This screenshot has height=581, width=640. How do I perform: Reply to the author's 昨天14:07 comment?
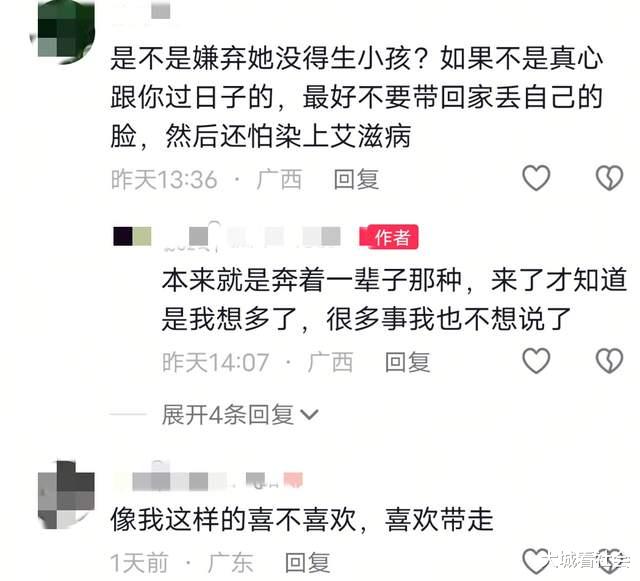(408, 362)
